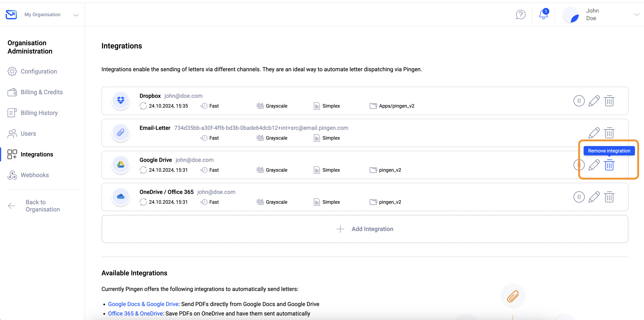Delete the OneDrive / Office 365 integration
The height and width of the screenshot is (320, 644).
point(609,197)
